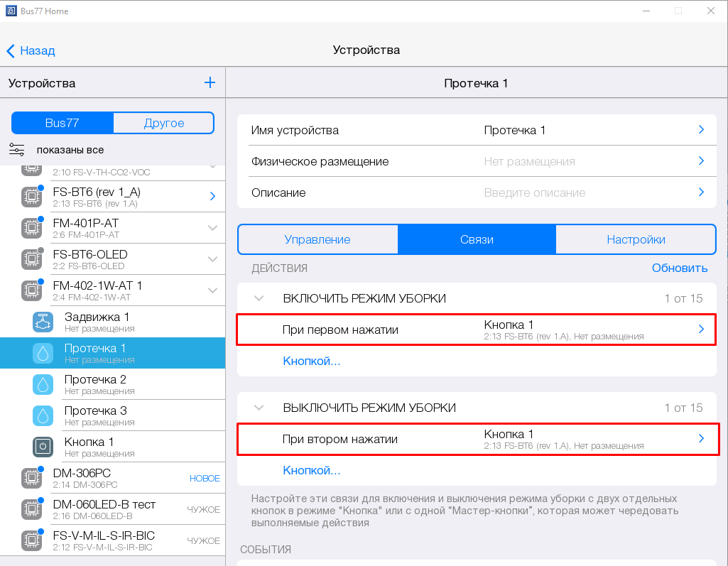Screen dimensions: 728x566
Task: Select the Bus77 segment toggle
Action: tap(63, 123)
